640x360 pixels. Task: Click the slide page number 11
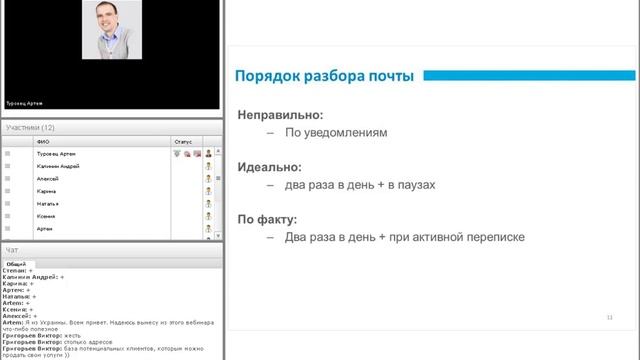pyautogui.click(x=610, y=317)
